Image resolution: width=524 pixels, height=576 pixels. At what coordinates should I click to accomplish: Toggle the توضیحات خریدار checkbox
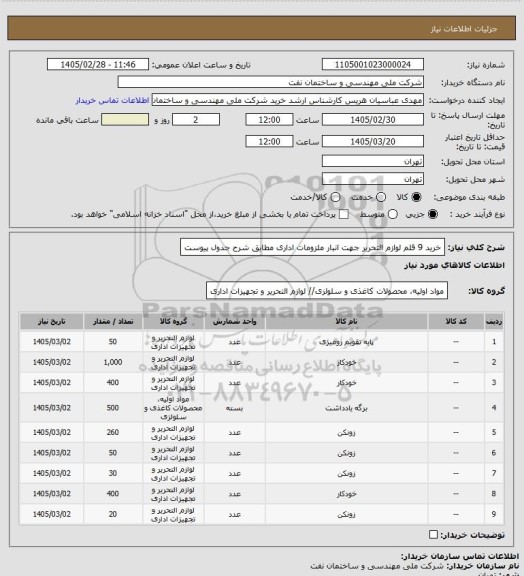434,534
